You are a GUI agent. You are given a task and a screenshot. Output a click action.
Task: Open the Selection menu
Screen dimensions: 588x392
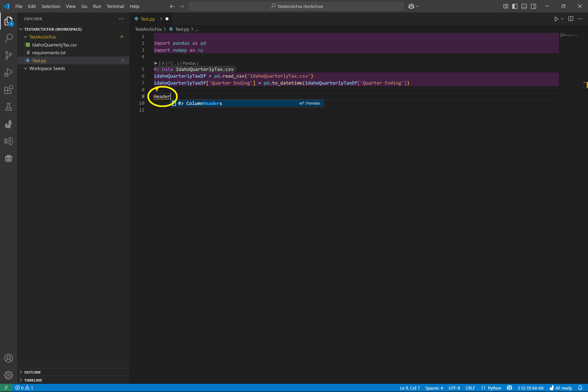tap(51, 7)
